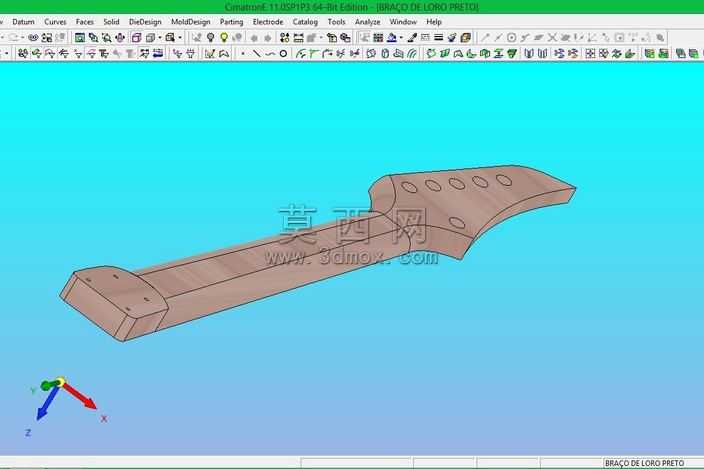Open the Window menu
This screenshot has height=469, width=704.
tap(403, 22)
